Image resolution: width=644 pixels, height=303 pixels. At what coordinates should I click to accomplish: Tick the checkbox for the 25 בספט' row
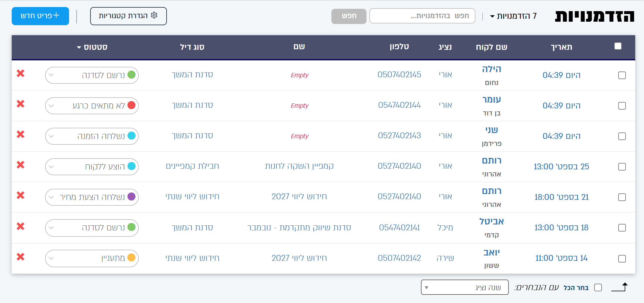[x=622, y=167]
